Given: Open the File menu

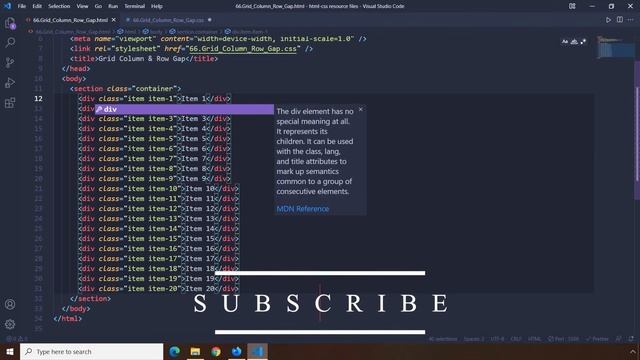Looking at the screenshot, I should click(22, 6).
